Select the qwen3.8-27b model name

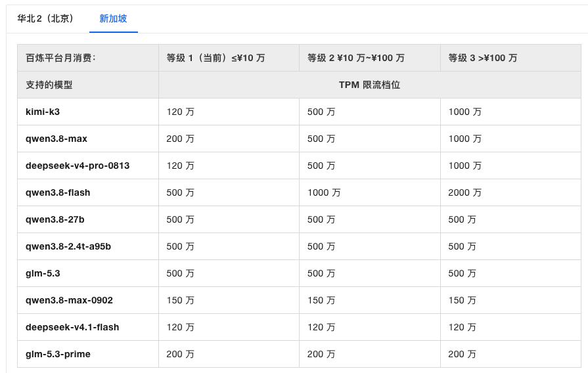[x=55, y=219]
